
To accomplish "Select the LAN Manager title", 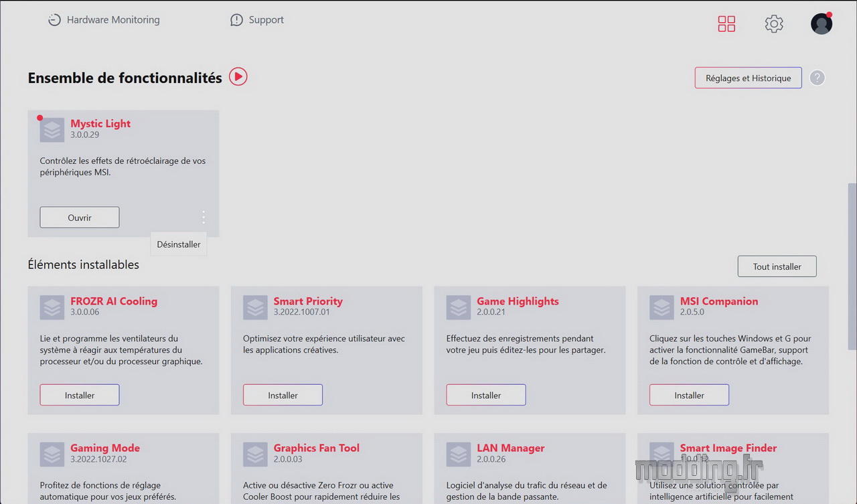I will click(511, 448).
